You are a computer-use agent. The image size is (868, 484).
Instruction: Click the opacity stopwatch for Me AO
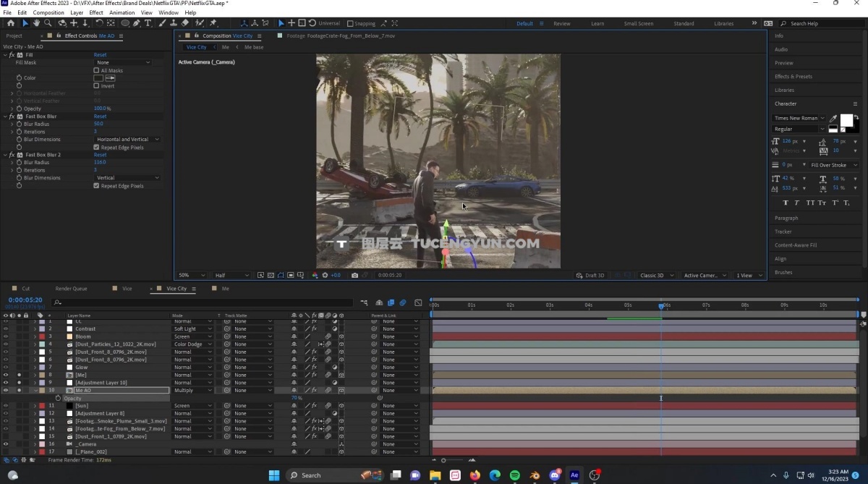click(59, 398)
